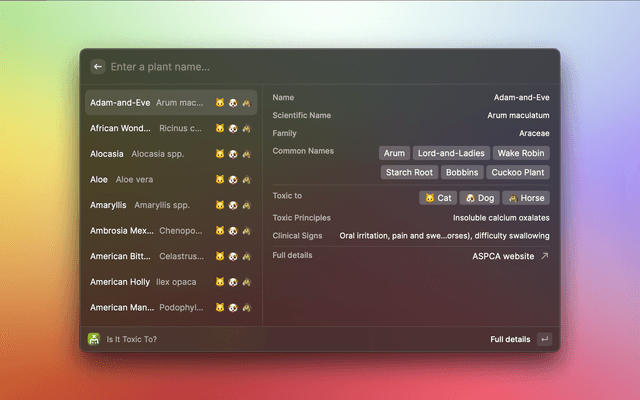Focus the Enter a plant name search field
640x400 pixels.
pos(320,67)
